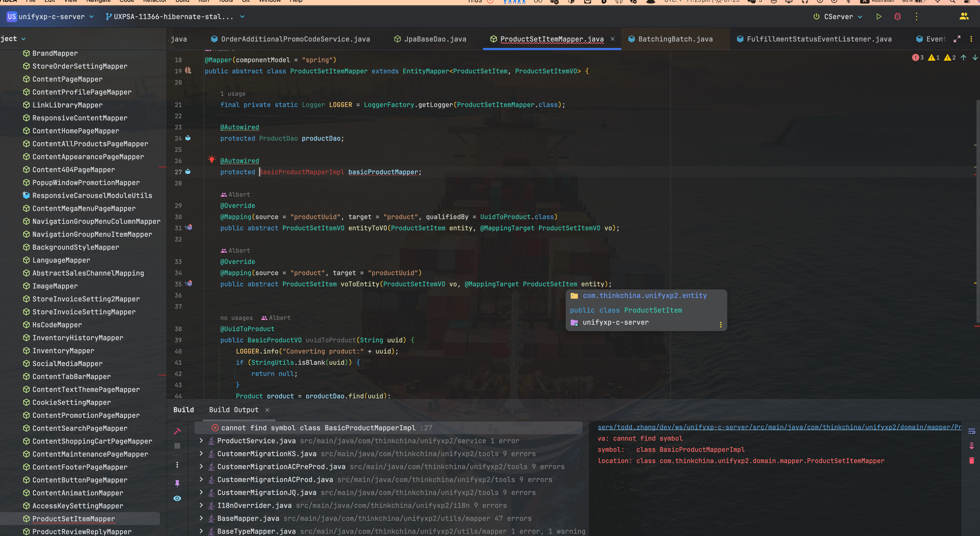Click the red lightbulb quick-fix icon
Viewport: 980px width, 536px height.
[x=211, y=160]
